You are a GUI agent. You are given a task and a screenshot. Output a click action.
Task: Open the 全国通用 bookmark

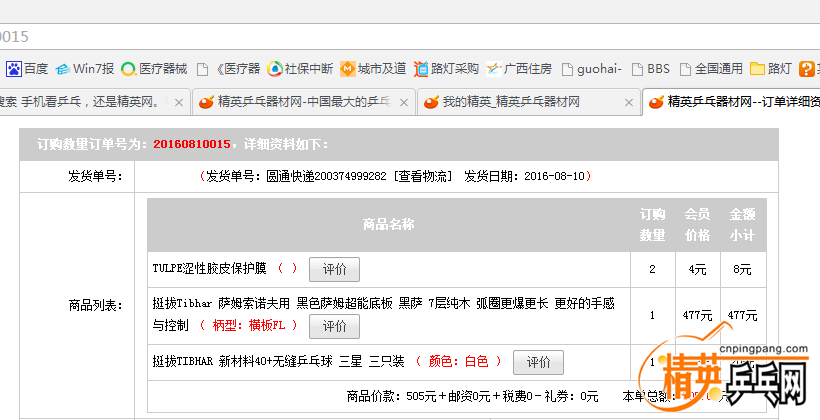pyautogui.click(x=711, y=69)
